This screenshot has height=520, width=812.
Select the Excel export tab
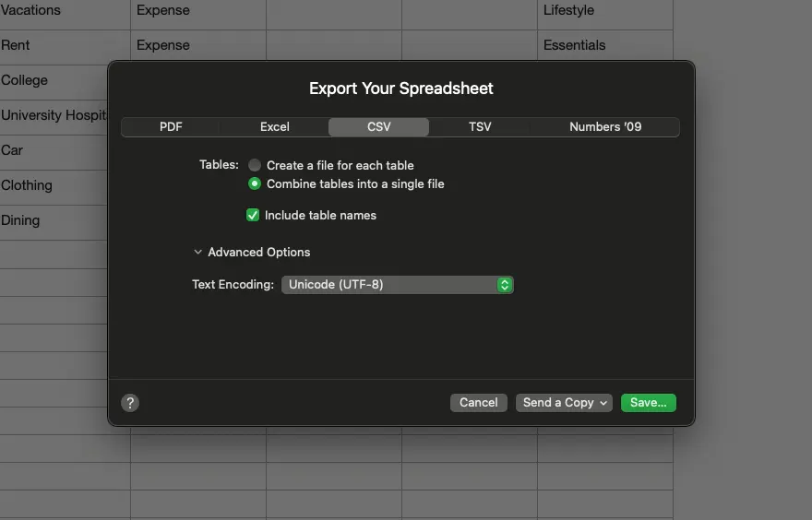point(274,127)
